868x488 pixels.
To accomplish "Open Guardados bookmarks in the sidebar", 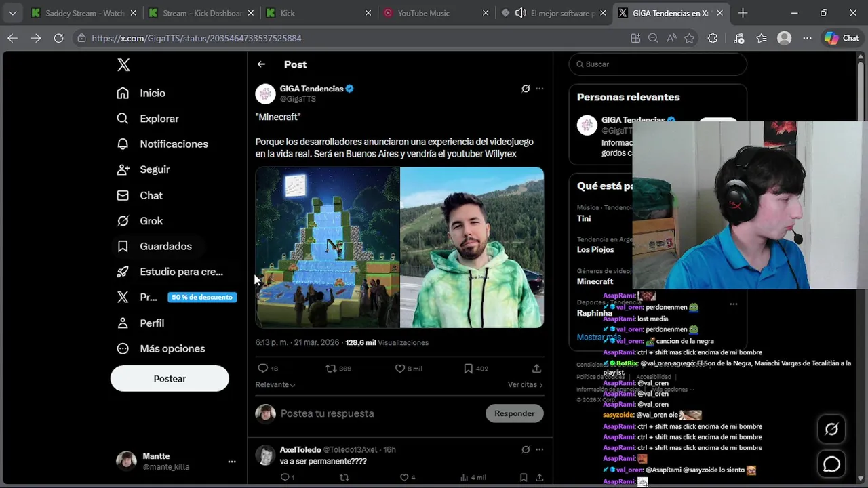I will click(154, 246).
